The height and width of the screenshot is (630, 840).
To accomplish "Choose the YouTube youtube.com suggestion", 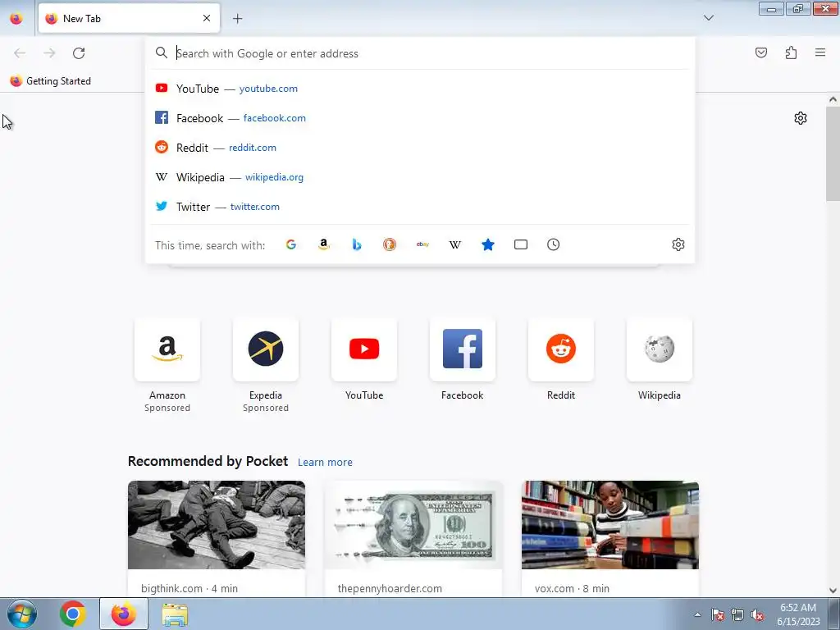I will 421,89.
